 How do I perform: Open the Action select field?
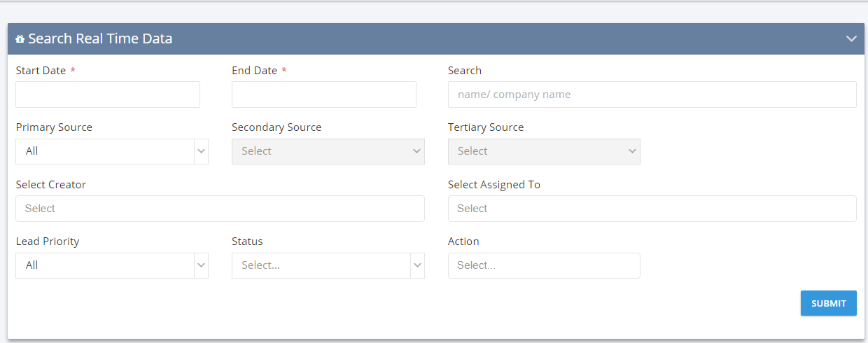[x=544, y=265]
